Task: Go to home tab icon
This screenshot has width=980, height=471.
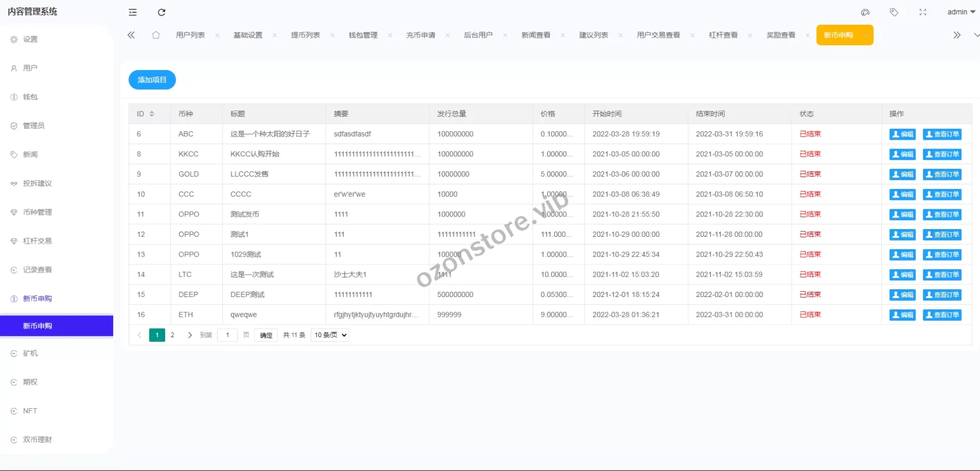Action: pos(156,35)
